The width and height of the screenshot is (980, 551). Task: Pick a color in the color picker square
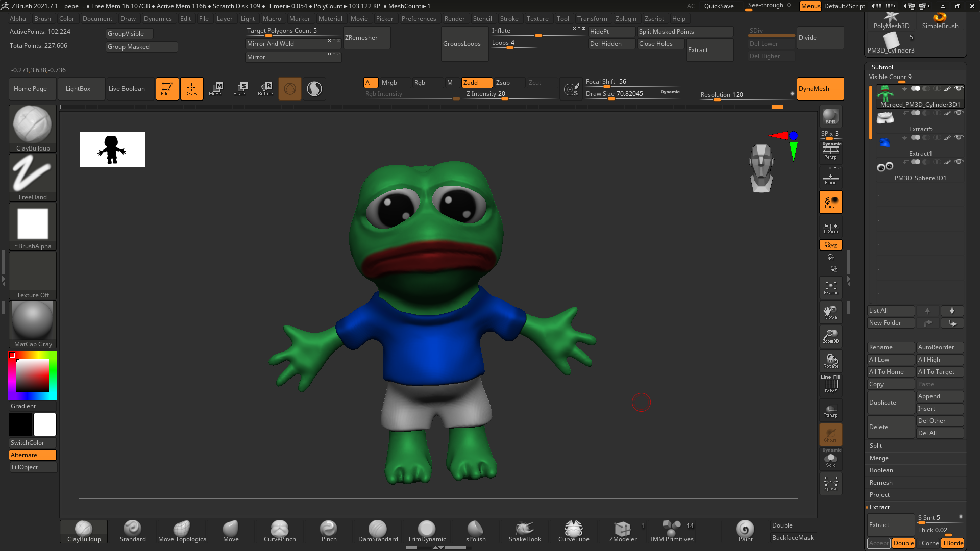(33, 375)
